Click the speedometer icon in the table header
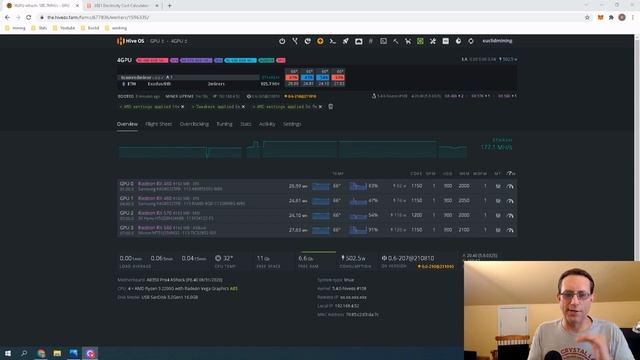 [510, 173]
